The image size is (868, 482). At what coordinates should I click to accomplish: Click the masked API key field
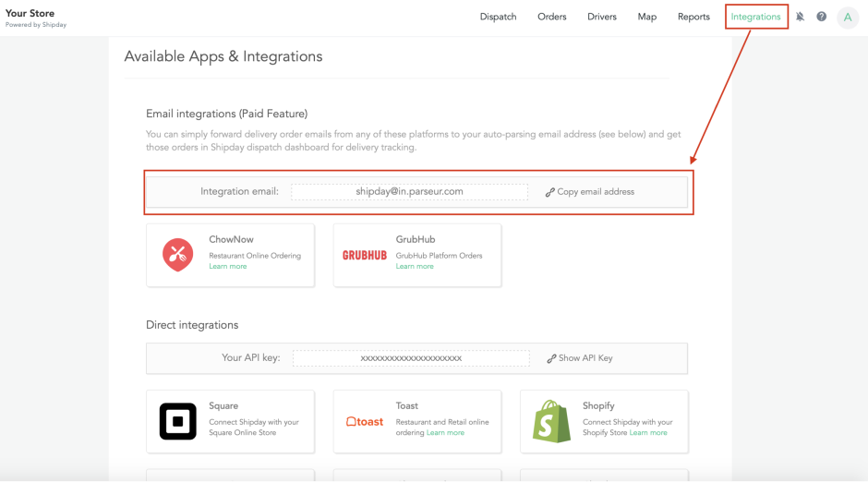pyautogui.click(x=411, y=358)
